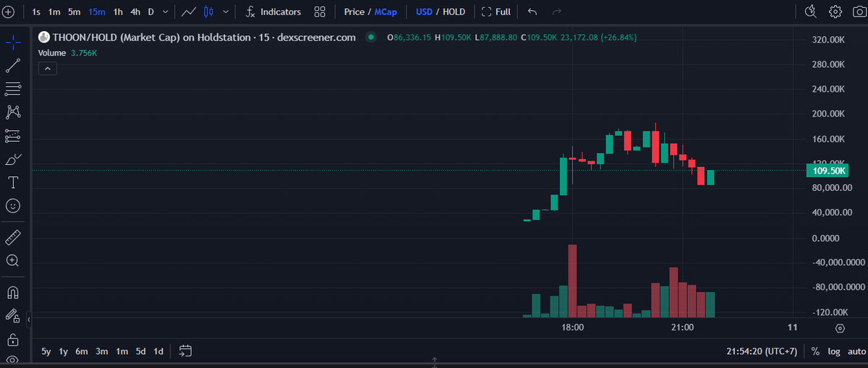Toggle stay in drawing mode
868x368 pixels.
(x=12, y=315)
